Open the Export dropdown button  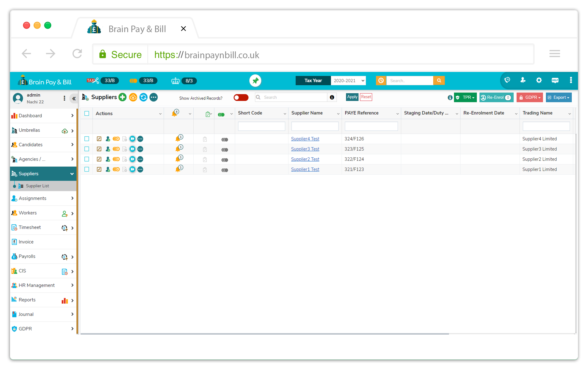[559, 97]
